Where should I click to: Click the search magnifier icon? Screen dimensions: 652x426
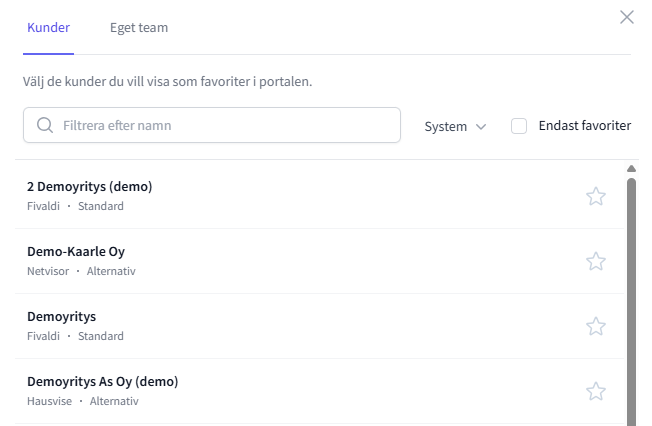pyautogui.click(x=45, y=126)
